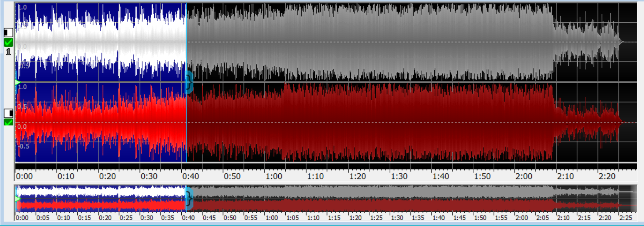Image resolution: width=644 pixels, height=226 pixels.
Task: Click the 0:40 label on main timeline
Action: tap(191, 176)
